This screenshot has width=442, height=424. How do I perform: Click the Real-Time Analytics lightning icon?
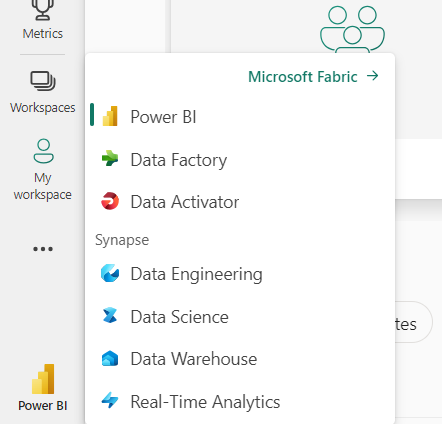[110, 400]
